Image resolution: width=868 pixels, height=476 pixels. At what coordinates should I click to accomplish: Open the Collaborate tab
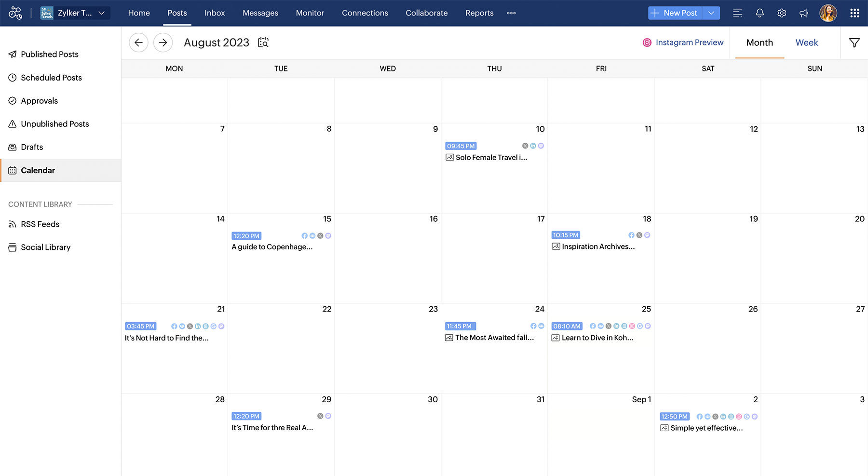[427, 13]
